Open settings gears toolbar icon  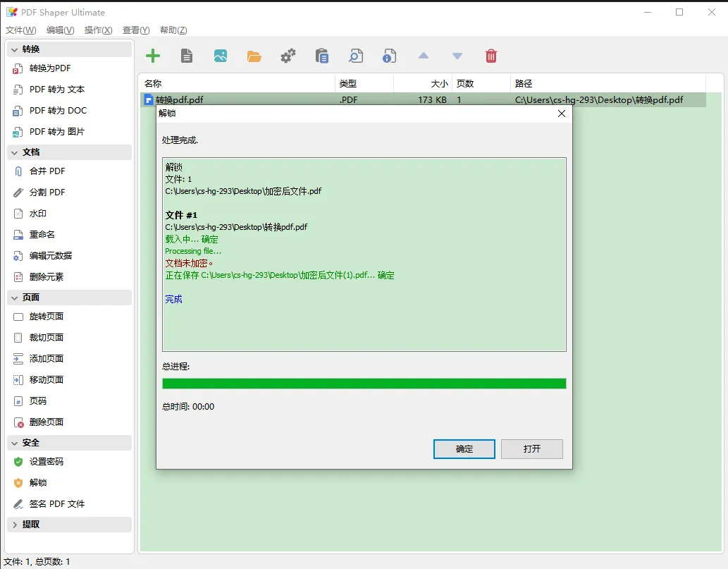click(x=288, y=56)
